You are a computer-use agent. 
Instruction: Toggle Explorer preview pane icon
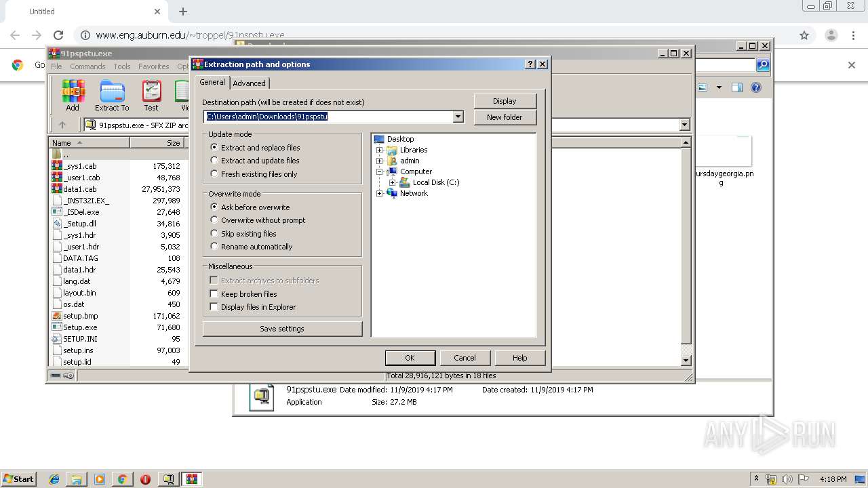coord(737,87)
